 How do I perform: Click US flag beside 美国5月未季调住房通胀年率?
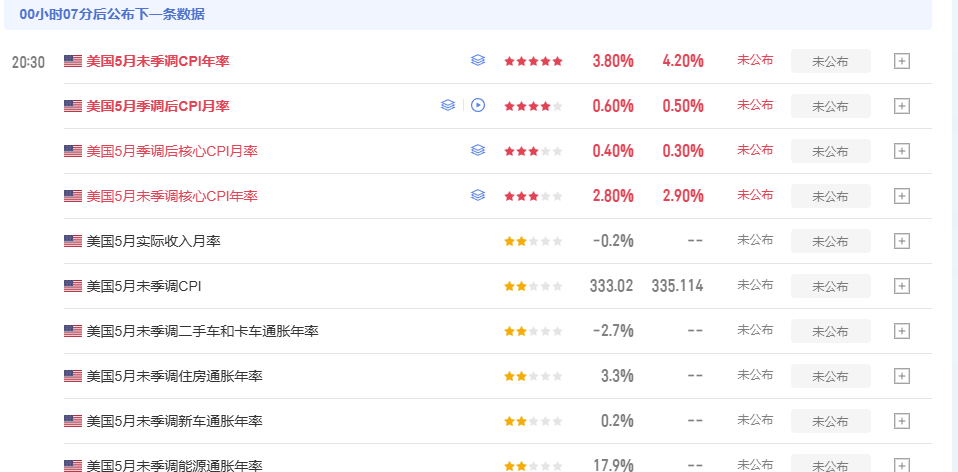(x=73, y=376)
